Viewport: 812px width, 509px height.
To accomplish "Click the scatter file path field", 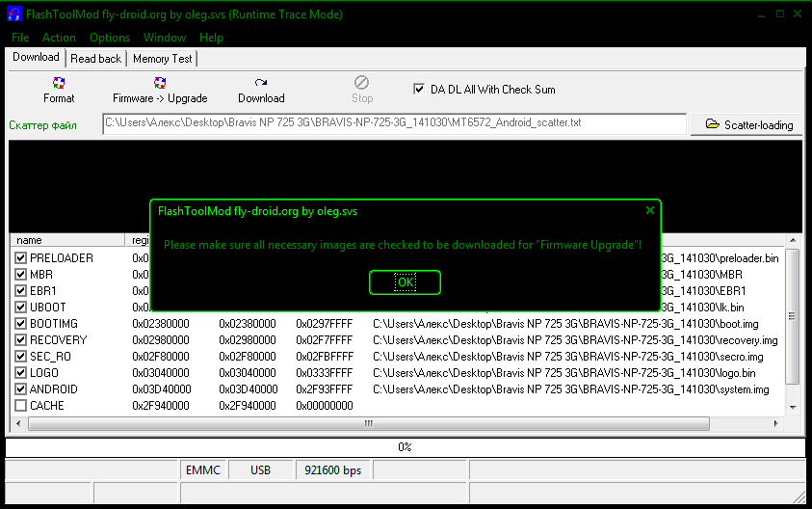I will [394, 123].
